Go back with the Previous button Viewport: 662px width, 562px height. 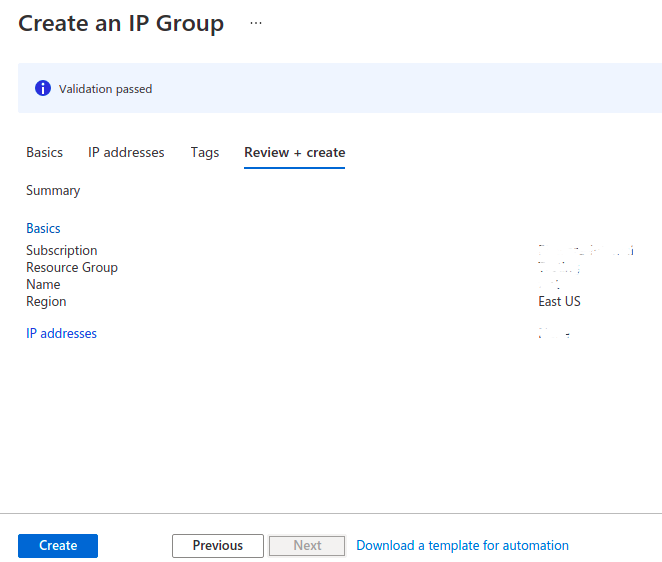coord(218,546)
